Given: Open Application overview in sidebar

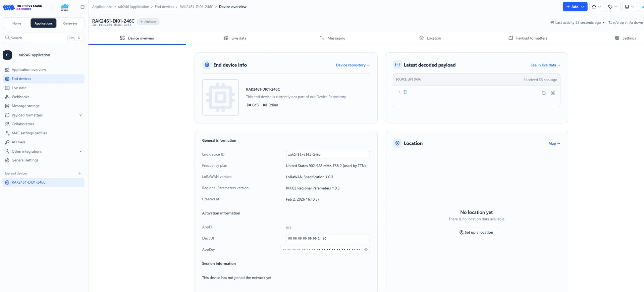Looking at the screenshot, I should click(44, 70).
